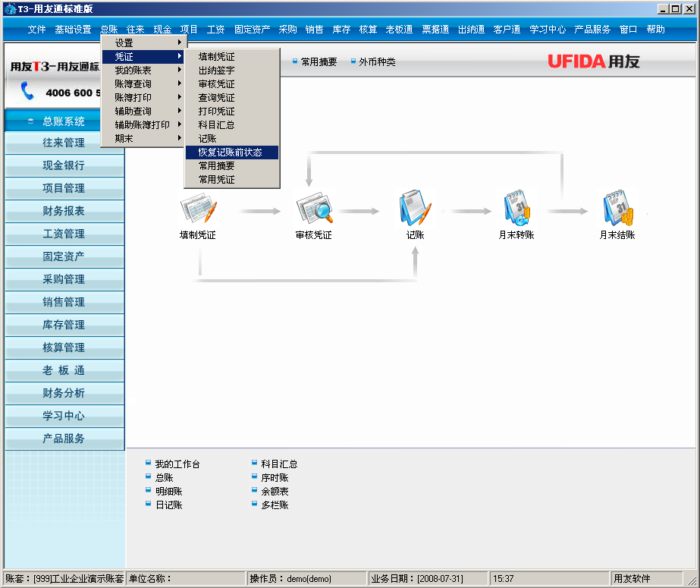Screen dimensions: 700x588
Task: Expand the 设置 submenu arrow
Action: [180, 42]
